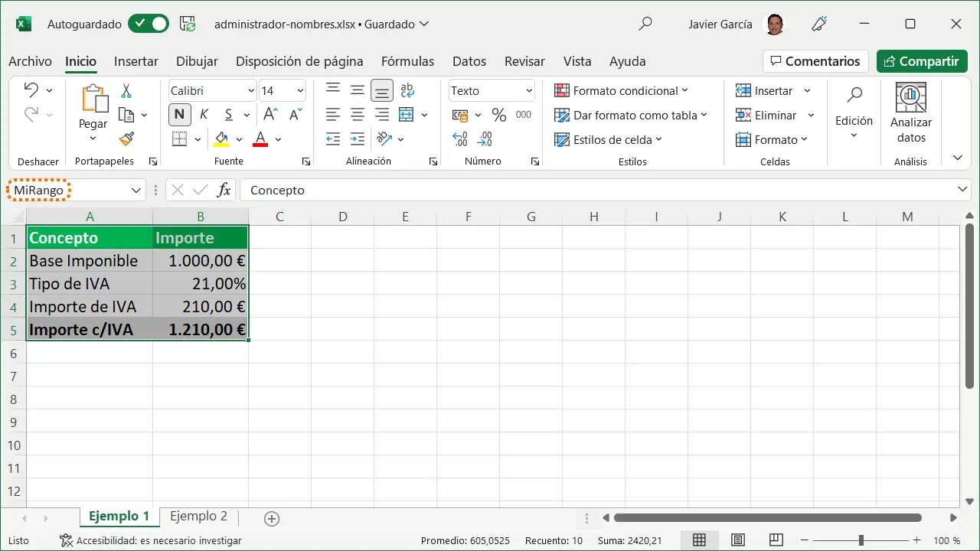This screenshot has width=980, height=551.
Task: Toggle the Autoguardado switch off
Action: pos(148,24)
